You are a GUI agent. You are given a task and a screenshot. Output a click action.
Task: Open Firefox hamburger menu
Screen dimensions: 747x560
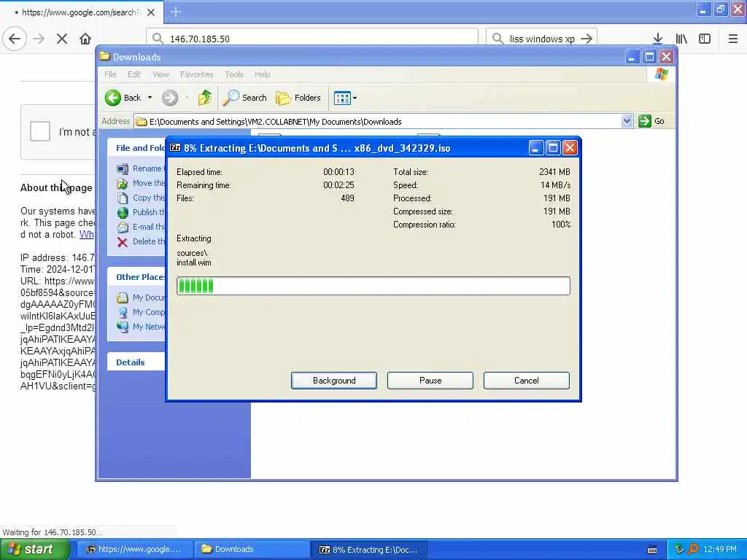[x=732, y=39]
